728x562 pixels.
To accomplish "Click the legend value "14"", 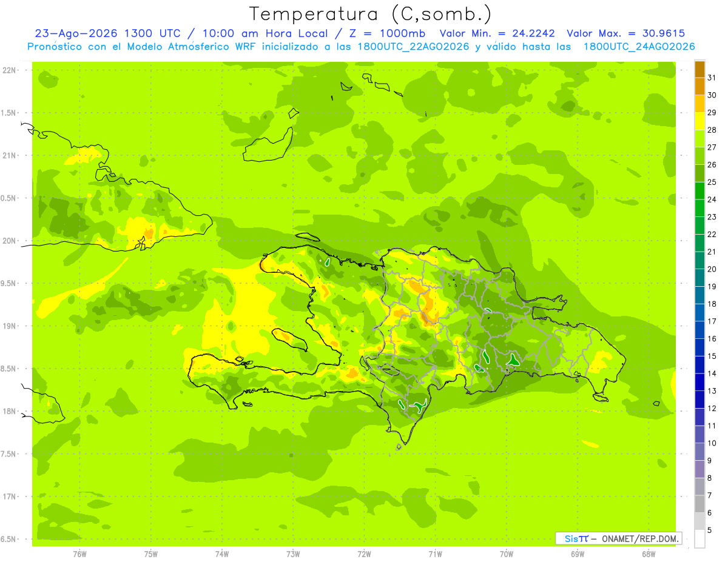I will 712,373.
